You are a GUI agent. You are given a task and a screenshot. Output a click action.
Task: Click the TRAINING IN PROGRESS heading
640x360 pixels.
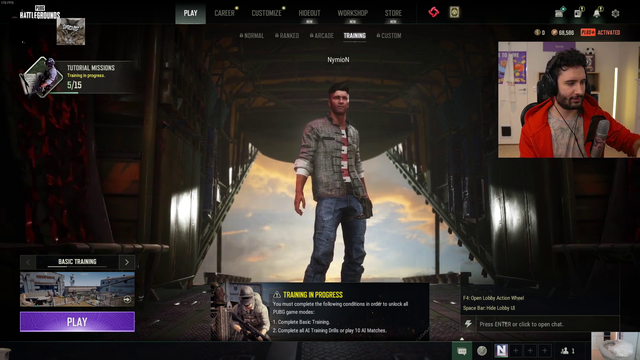pos(313,295)
